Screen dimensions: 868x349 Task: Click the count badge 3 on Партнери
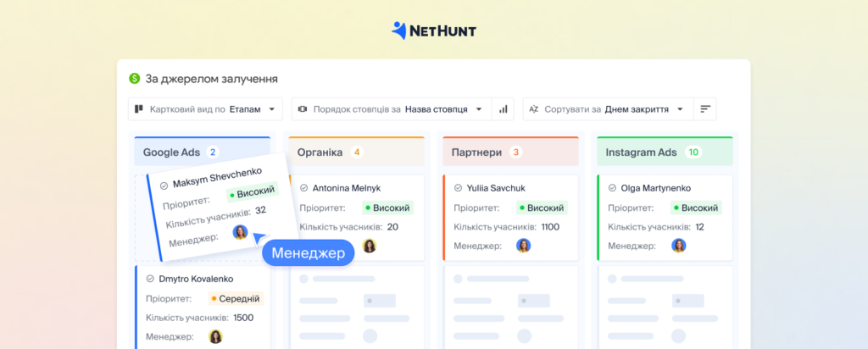516,152
